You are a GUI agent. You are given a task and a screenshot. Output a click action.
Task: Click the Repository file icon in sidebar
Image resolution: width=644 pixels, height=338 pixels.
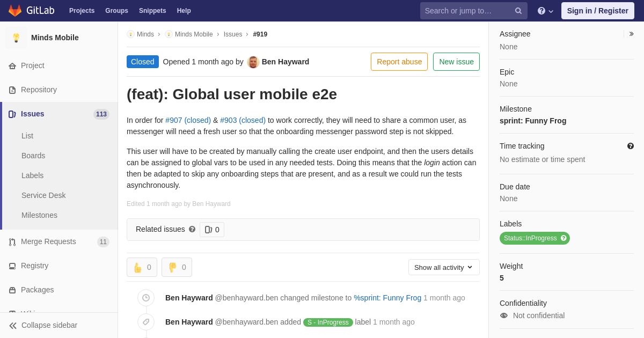coord(12,90)
